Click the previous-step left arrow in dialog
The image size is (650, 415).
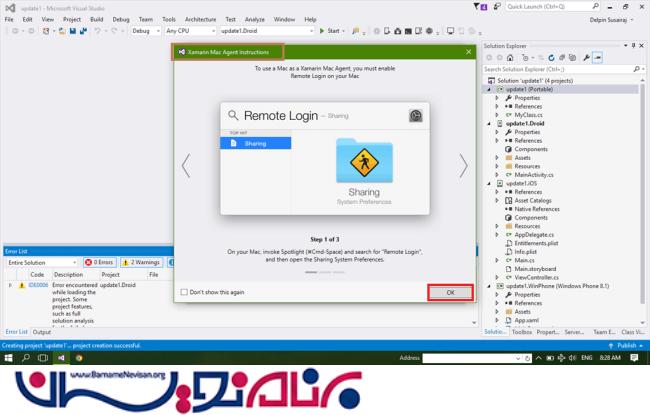coord(186,166)
